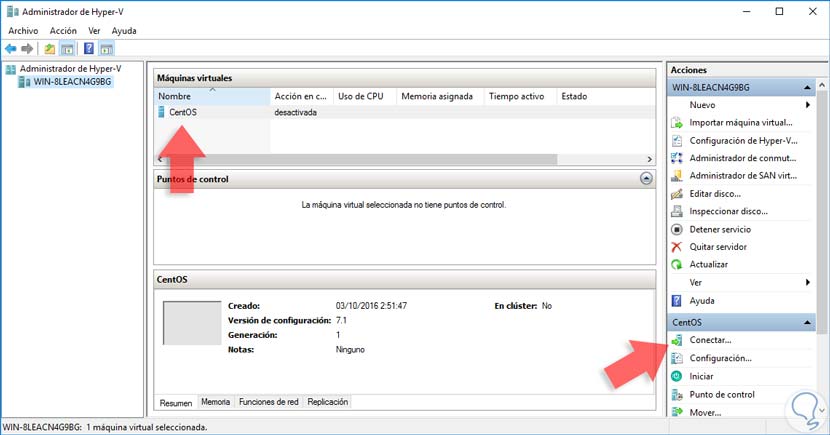Click the red X Quitar servidor icon
This screenshot has height=435, width=830.
point(676,247)
